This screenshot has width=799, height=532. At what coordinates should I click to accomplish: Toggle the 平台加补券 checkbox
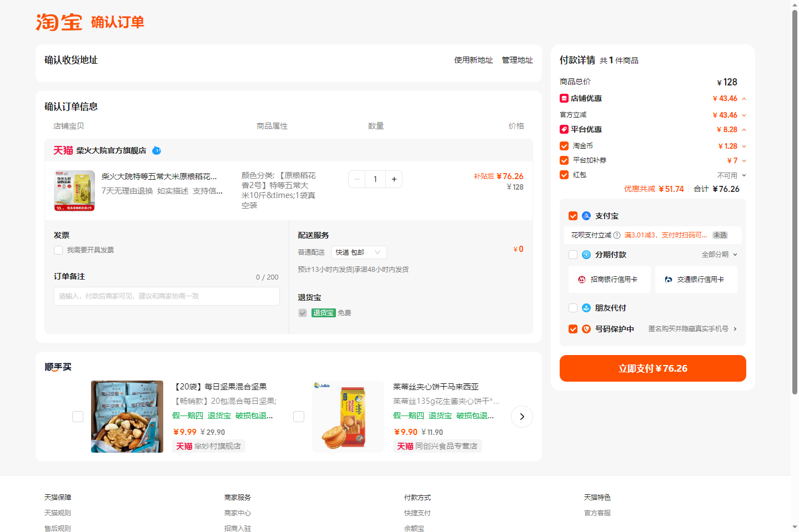click(564, 160)
